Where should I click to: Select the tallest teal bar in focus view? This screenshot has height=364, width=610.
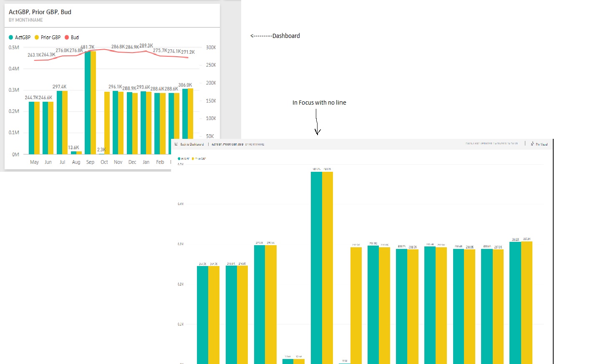click(x=316, y=268)
